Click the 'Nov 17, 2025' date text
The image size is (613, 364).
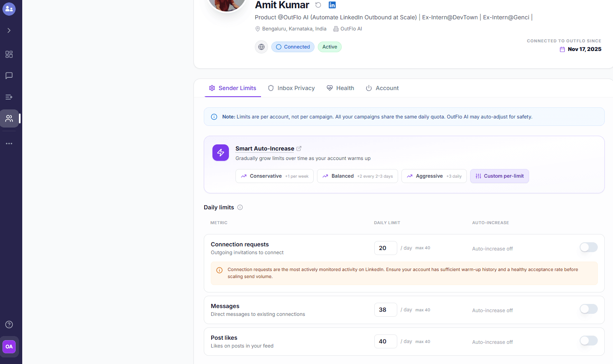[x=585, y=49]
